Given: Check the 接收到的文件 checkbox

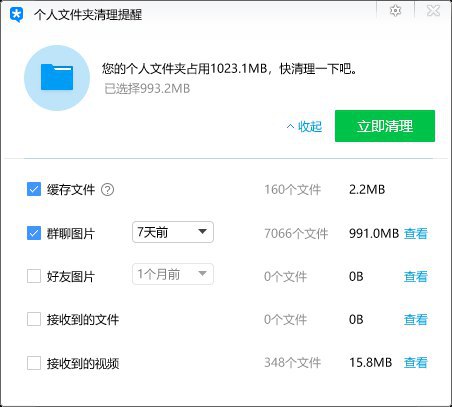Looking at the screenshot, I should pos(34,319).
